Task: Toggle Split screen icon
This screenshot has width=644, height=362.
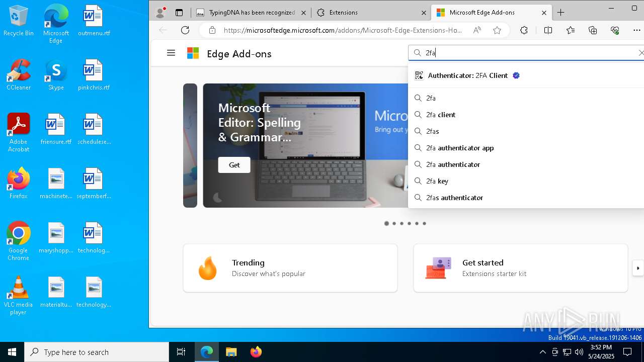Action: click(548, 30)
